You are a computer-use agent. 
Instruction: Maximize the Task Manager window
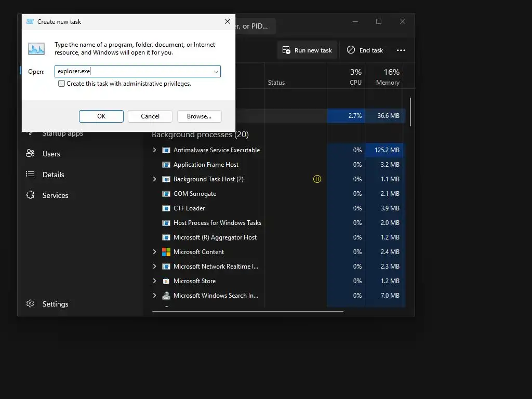click(379, 21)
